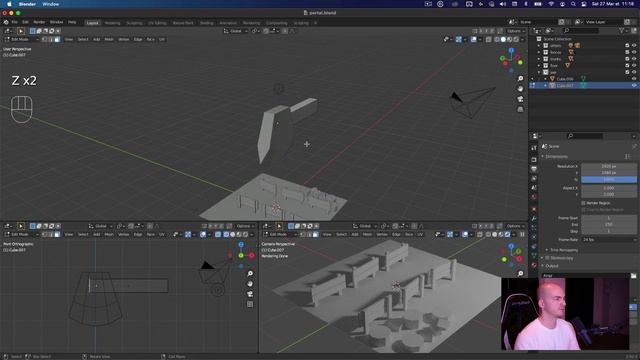Screen dimensions: 640x360
Task: Open Add menu in top viewport
Action: point(96,40)
